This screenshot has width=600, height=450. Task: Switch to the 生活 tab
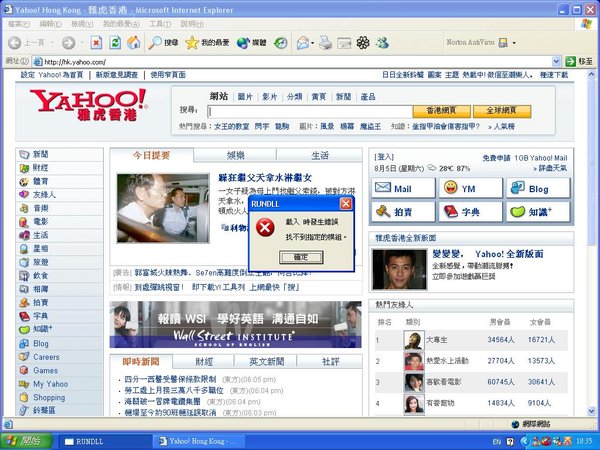pyautogui.click(x=319, y=155)
